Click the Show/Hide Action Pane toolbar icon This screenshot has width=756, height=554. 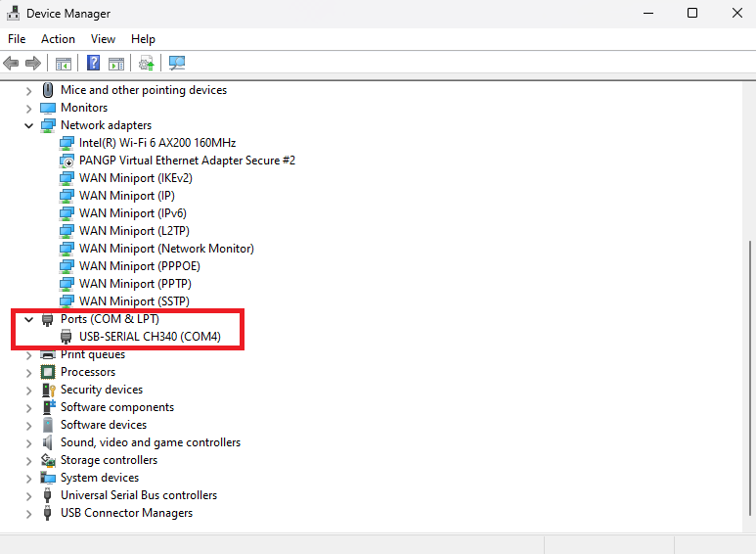(116, 64)
